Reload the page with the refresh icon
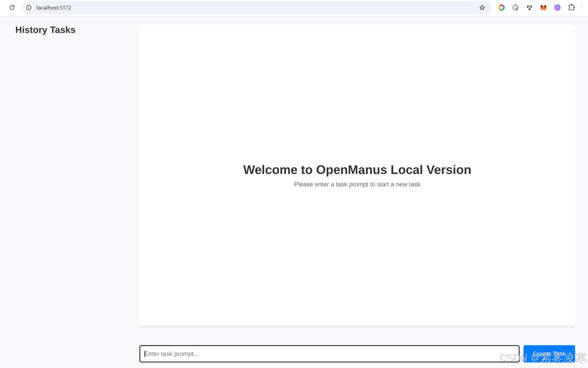The width and height of the screenshot is (588, 368). [x=12, y=7]
